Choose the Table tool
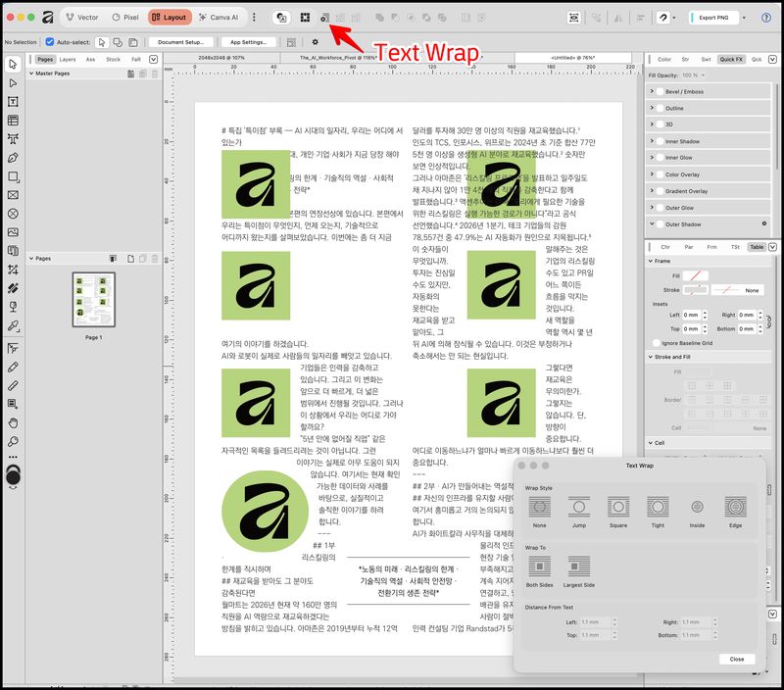Viewport: 784px width, 690px height. click(x=13, y=121)
